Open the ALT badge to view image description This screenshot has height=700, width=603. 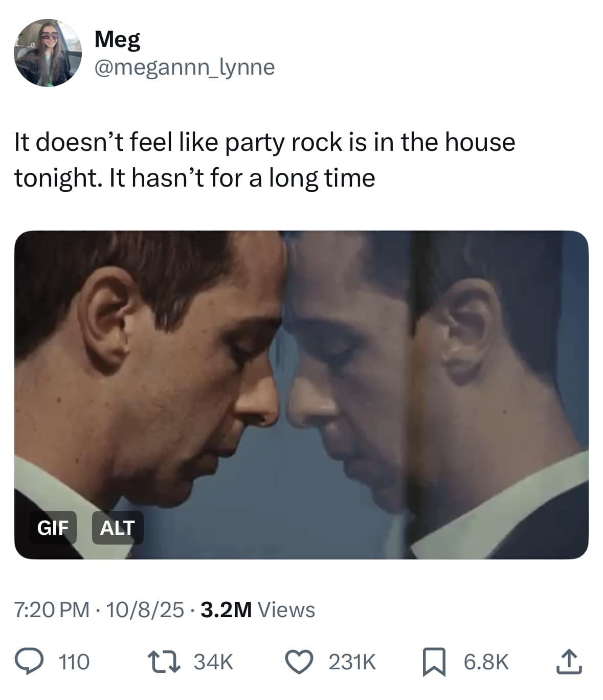coord(117,528)
